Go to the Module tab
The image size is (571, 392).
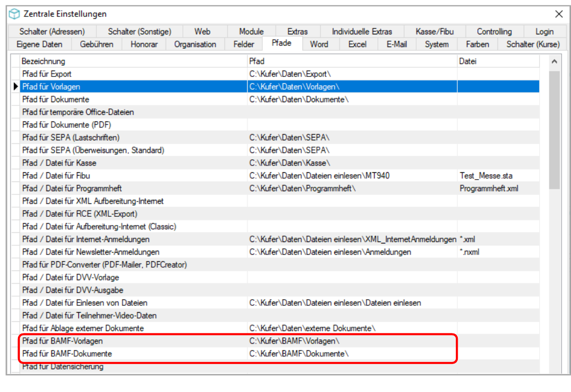(x=251, y=31)
